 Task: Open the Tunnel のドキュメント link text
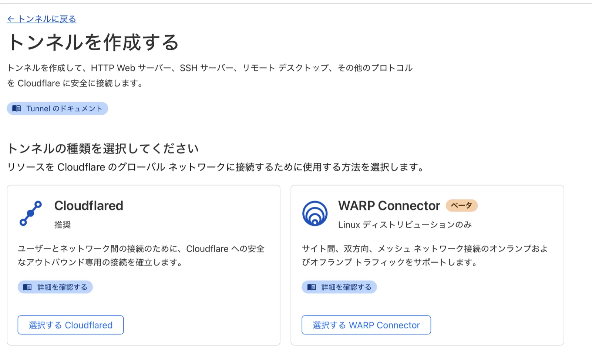(x=64, y=108)
